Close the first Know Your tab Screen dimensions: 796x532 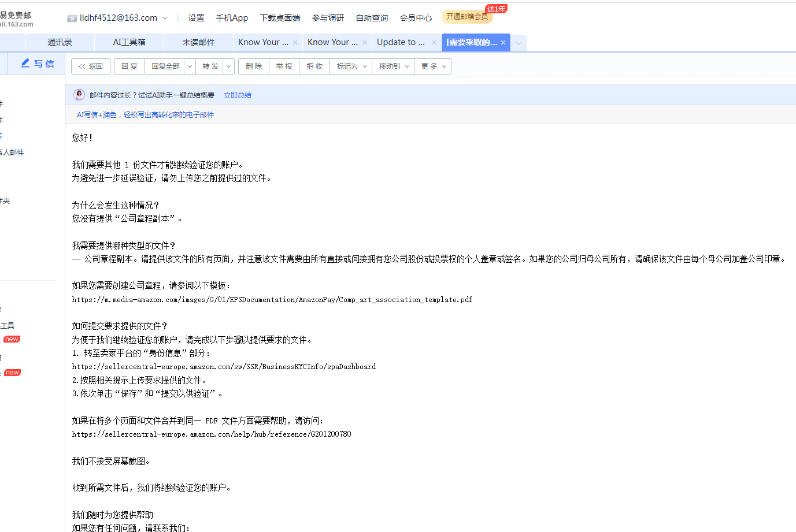tap(295, 42)
